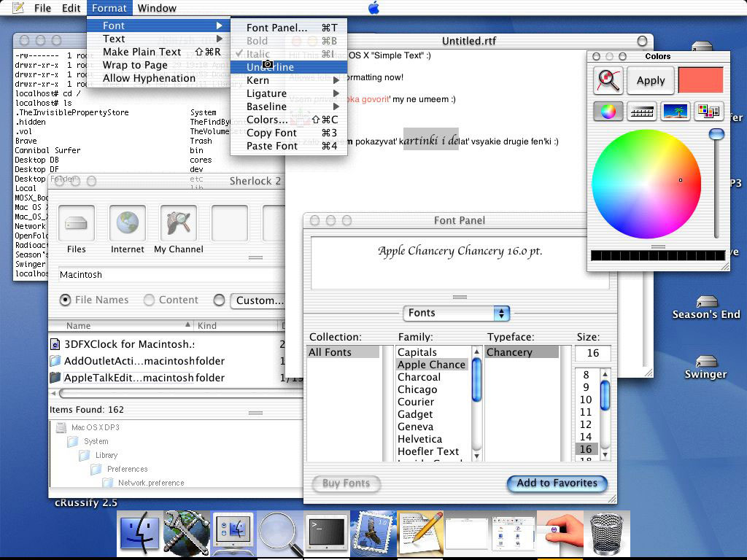Click the monitor with Finder face dock icon
Screen dimensions: 747x560
pos(233,533)
